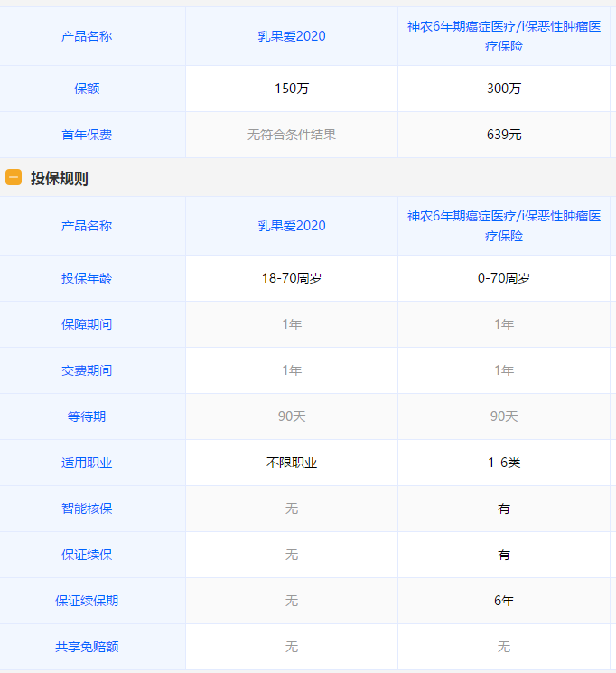Open 神农6年期癌症医疗 link in the top table header
Image resolution: width=616 pixels, height=673 pixels.
coord(504,36)
